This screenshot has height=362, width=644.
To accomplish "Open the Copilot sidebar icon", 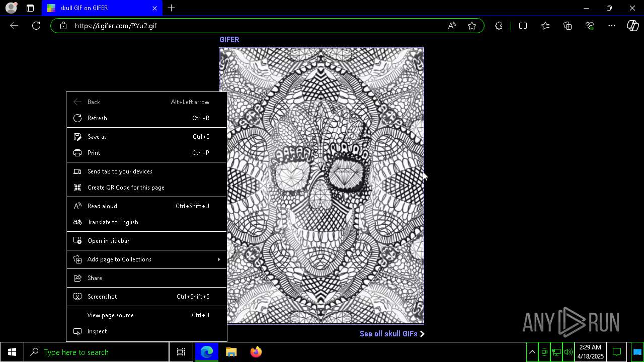I will pos(633,26).
